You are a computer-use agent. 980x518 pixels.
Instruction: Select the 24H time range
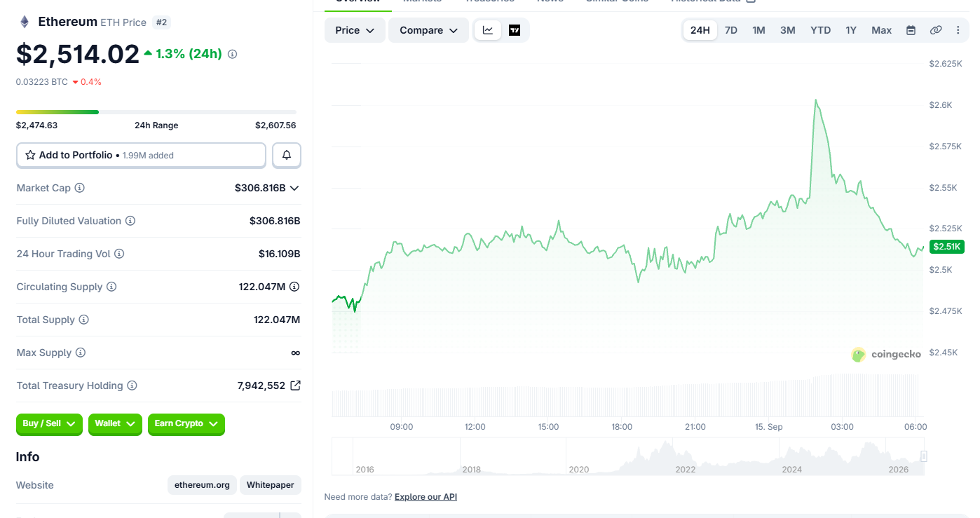(x=700, y=30)
